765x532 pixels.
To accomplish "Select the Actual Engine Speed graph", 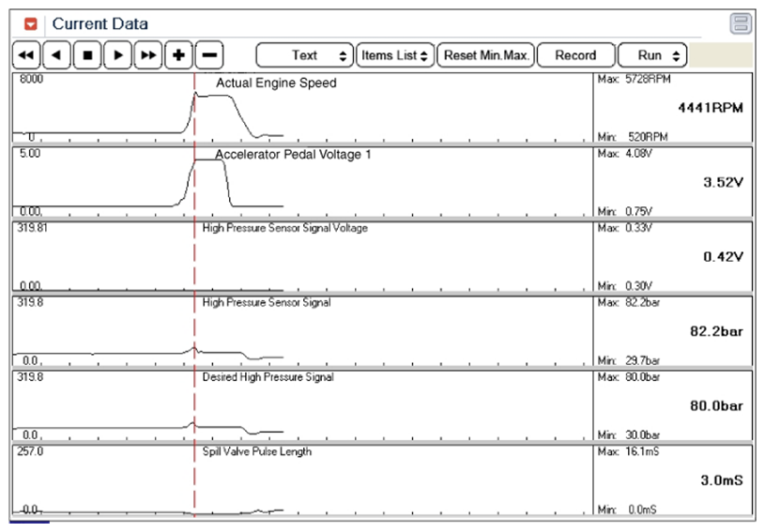I will point(300,108).
